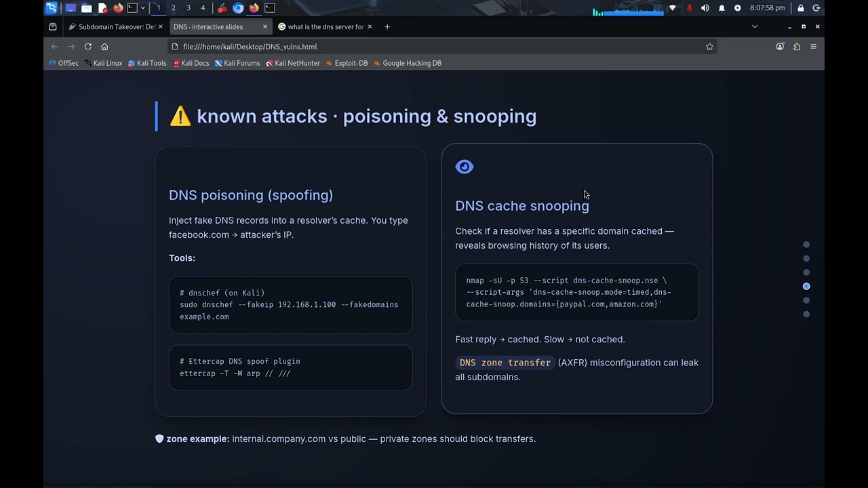This screenshot has width=868, height=488.
Task: Open terminal emulator from the panel launcher
Action: [132, 8]
